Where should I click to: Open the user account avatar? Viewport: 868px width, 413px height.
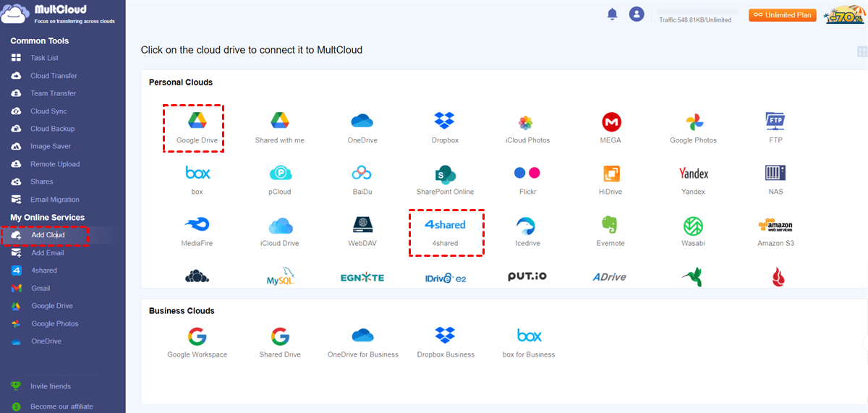tap(637, 14)
